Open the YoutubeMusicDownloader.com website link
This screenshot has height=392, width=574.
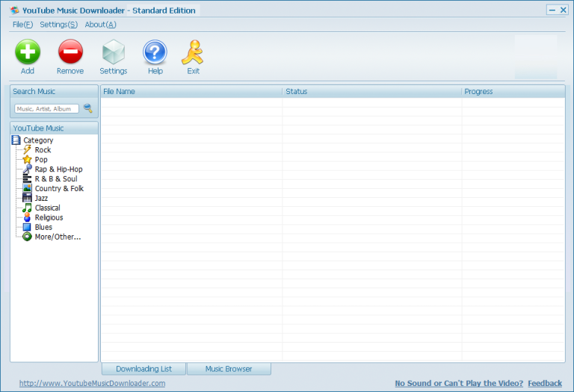pyautogui.click(x=92, y=383)
